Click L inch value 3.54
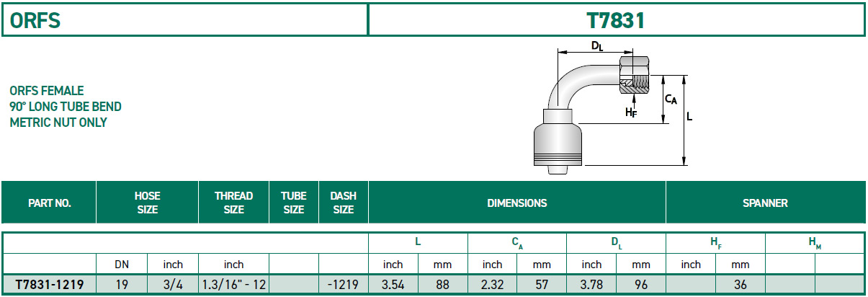 click(393, 285)
